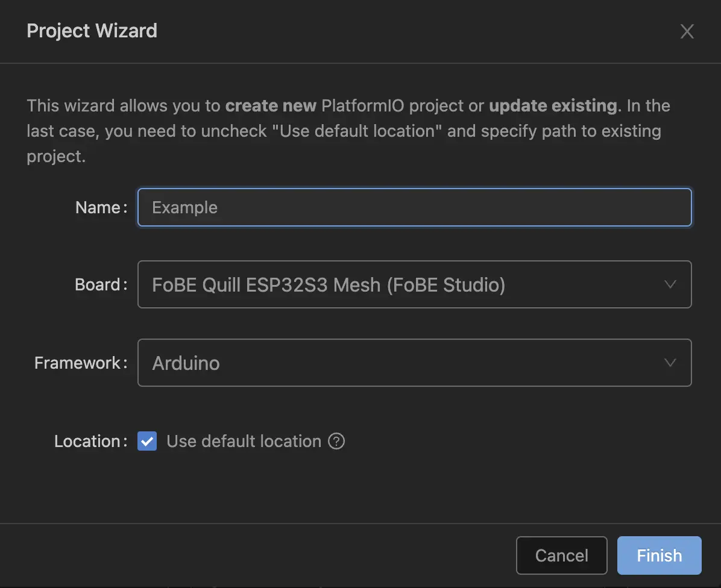Click the Framework label
Screen dimensions: 721x588
pos(80,363)
